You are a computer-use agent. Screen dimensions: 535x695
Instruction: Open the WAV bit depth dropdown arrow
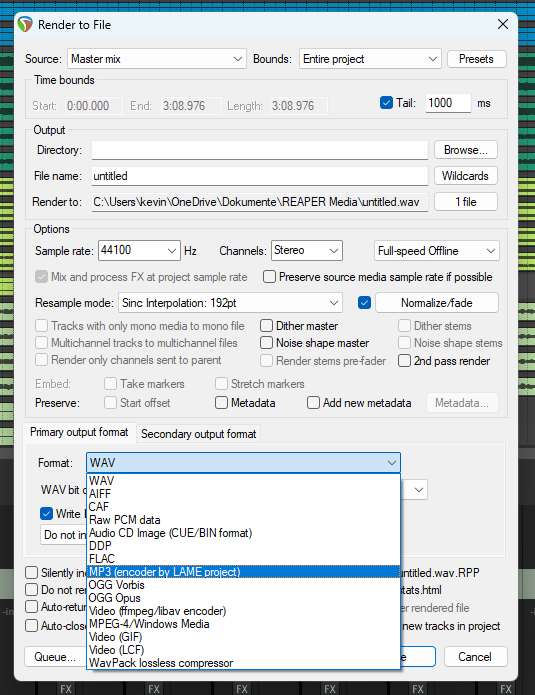pyautogui.click(x=418, y=490)
